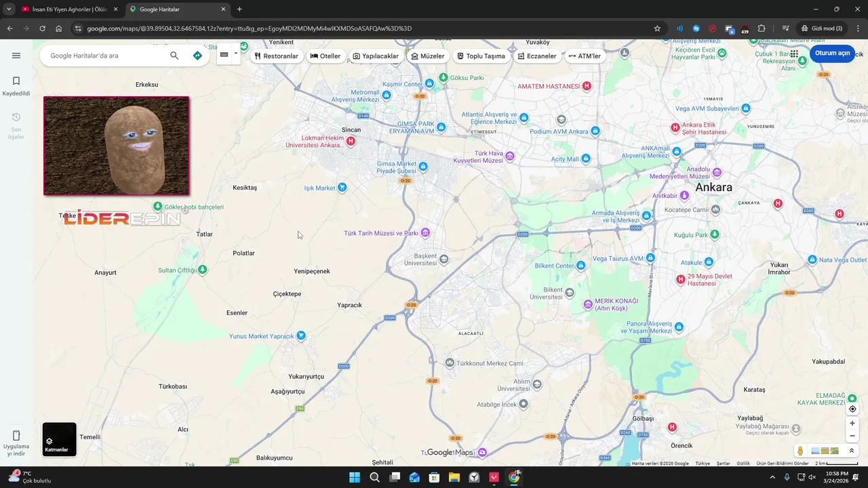Open Kaydedildi saved places
Screen dimensions: 868x488
[x=16, y=85]
